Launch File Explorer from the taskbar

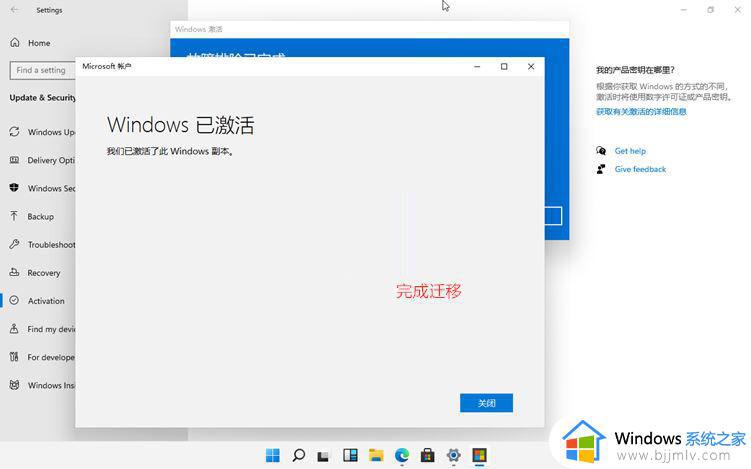pos(376,455)
